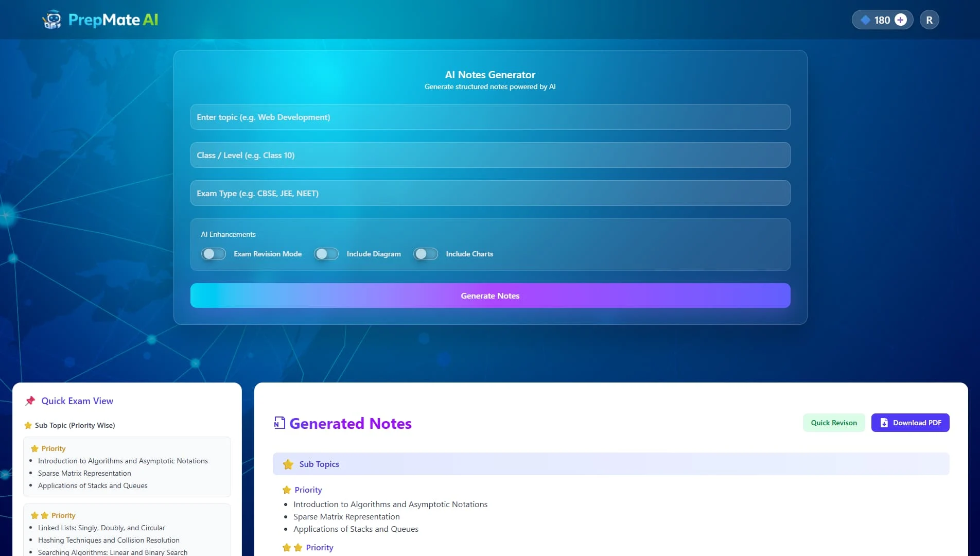Image resolution: width=980 pixels, height=556 pixels.
Task: Turn on Include Diagram switch
Action: pos(326,254)
